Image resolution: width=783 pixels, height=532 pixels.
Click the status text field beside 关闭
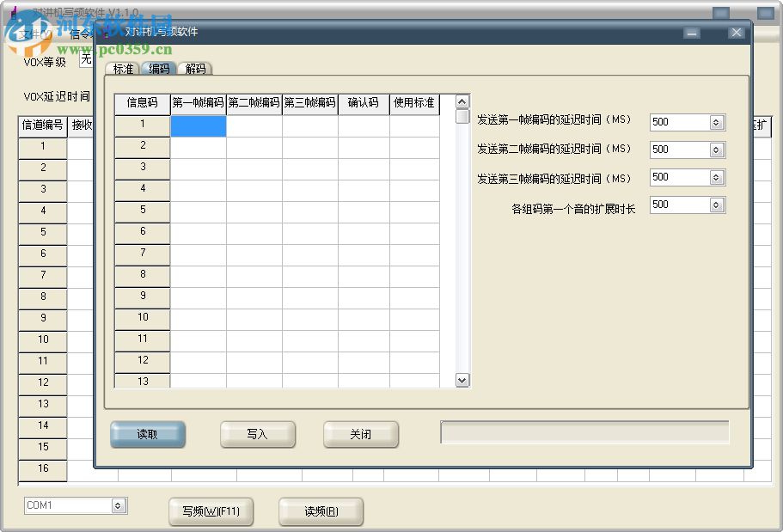click(x=584, y=432)
